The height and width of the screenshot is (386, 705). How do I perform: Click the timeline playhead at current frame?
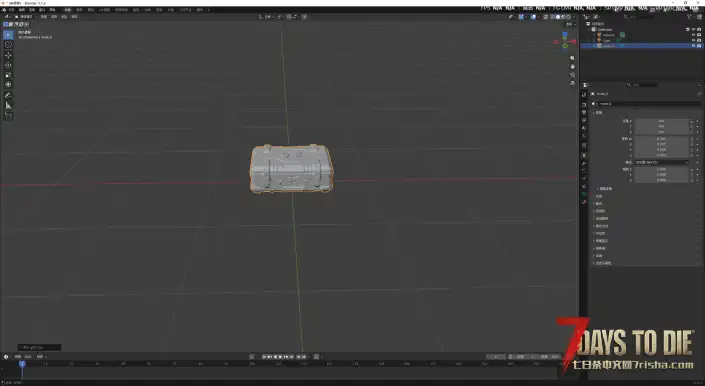click(22, 364)
